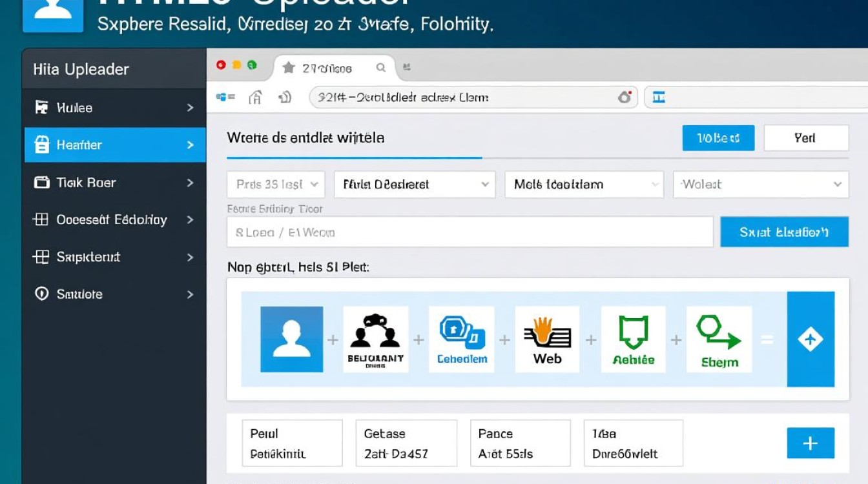The image size is (868, 484).
Task: Click the star icon in the browser tab
Action: (289, 68)
